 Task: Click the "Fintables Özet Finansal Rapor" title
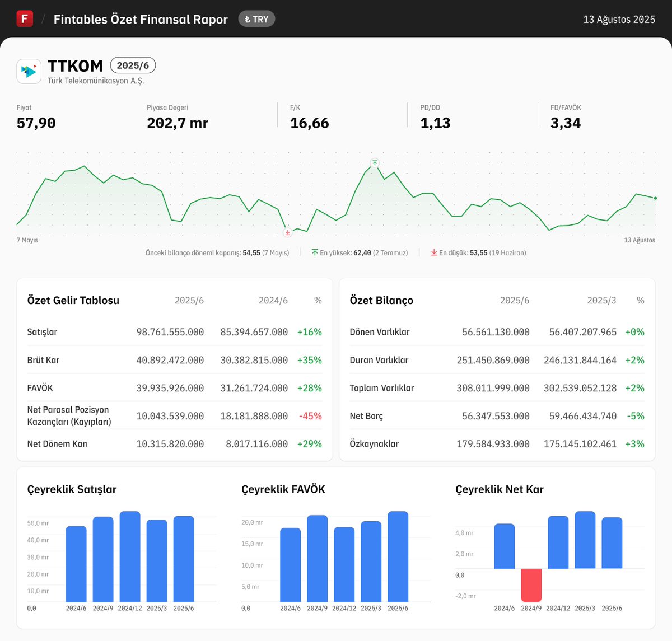[x=140, y=18]
